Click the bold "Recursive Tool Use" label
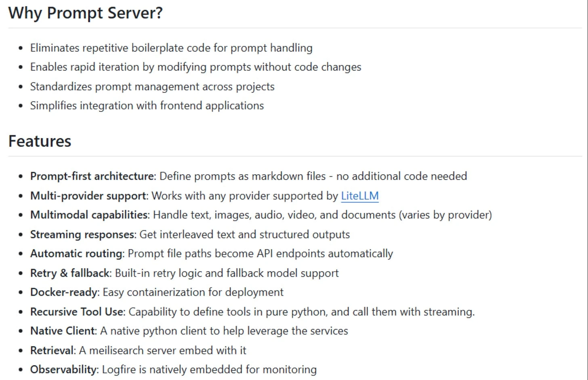This screenshot has width=588, height=380. tap(77, 312)
